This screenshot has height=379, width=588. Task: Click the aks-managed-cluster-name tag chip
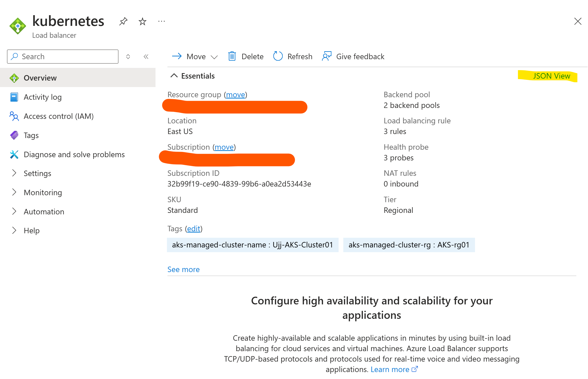click(253, 245)
